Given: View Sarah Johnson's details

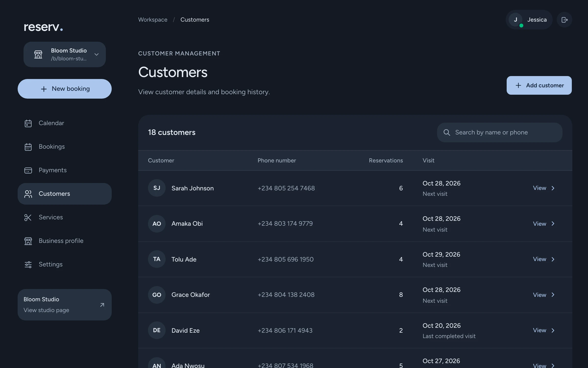Looking at the screenshot, I should click(x=539, y=188).
